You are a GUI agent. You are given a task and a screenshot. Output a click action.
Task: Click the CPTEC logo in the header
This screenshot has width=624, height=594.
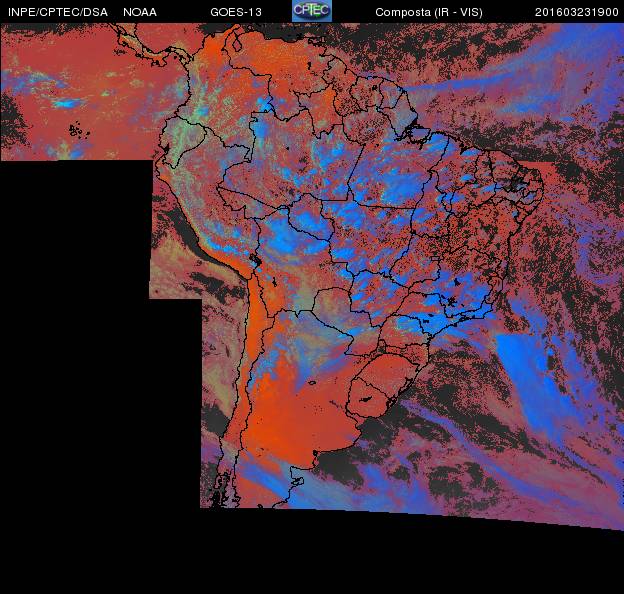[312, 11]
